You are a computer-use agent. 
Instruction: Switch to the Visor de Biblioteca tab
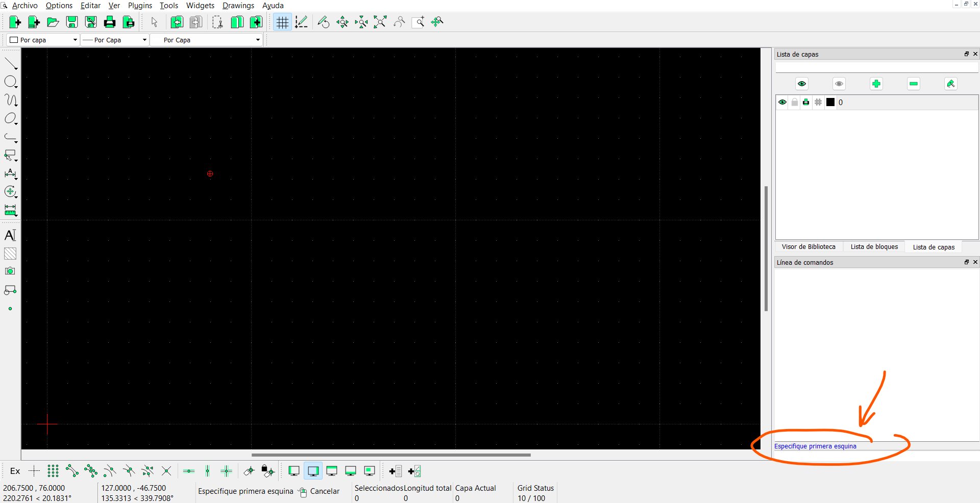click(808, 247)
